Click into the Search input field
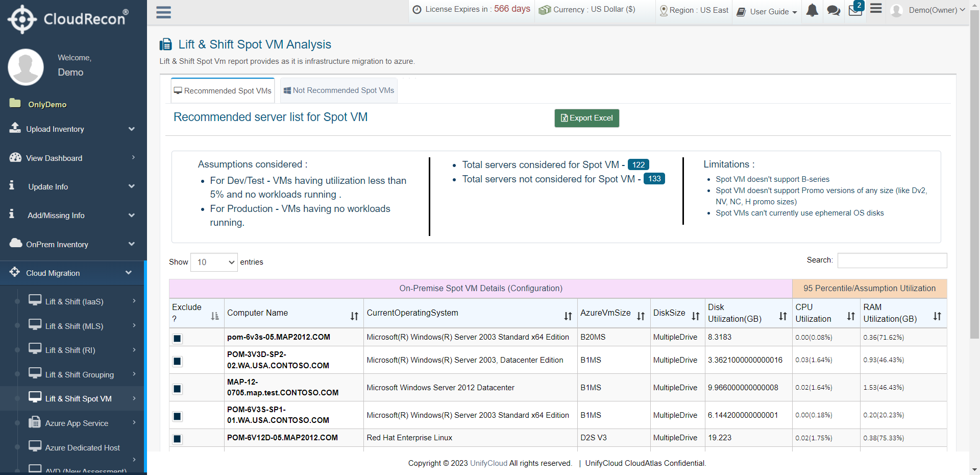980x475 pixels. (892, 260)
